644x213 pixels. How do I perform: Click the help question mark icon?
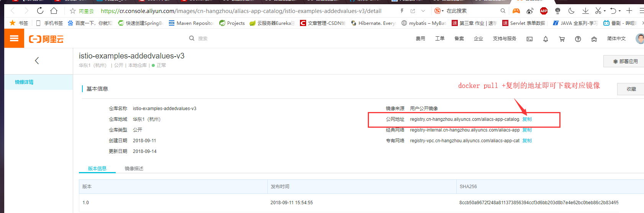click(578, 39)
